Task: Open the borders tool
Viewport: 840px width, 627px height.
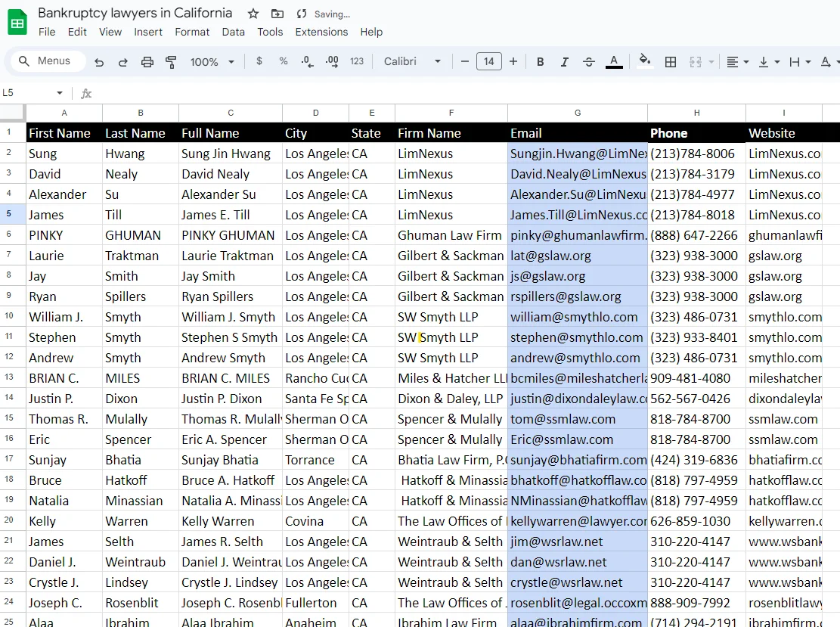Action: pos(670,62)
